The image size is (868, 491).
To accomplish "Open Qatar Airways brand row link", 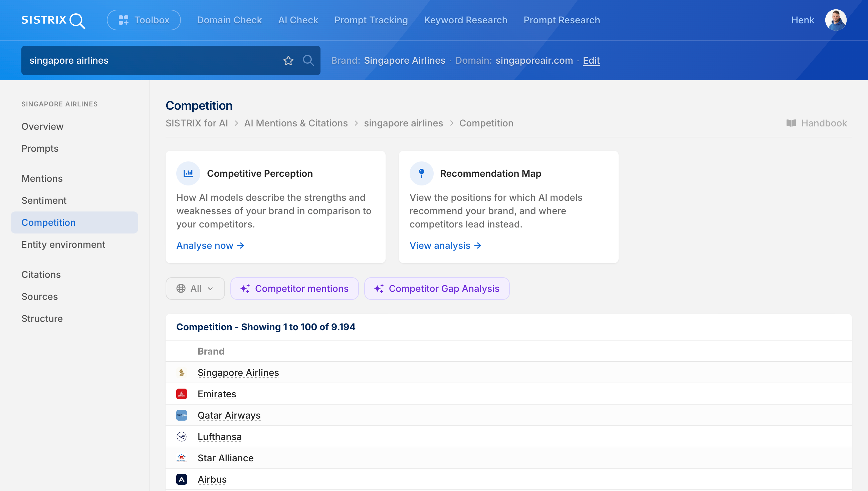I will click(229, 415).
